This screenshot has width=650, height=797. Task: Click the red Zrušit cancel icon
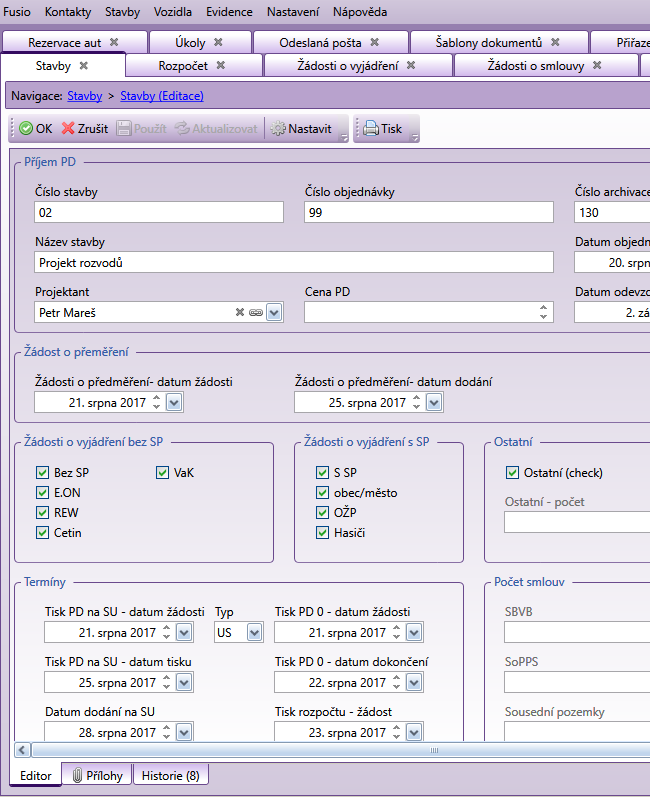click(68, 129)
